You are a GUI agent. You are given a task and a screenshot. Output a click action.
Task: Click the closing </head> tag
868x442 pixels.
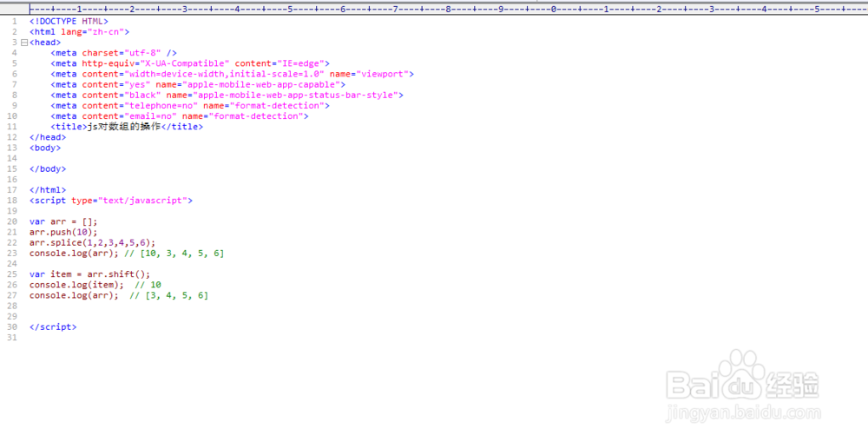48,137
